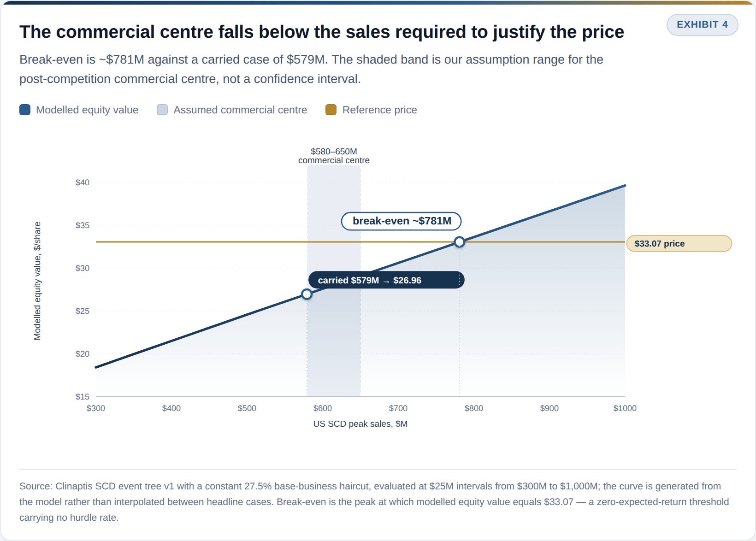Click the $40 y-axis tick label

tap(83, 182)
